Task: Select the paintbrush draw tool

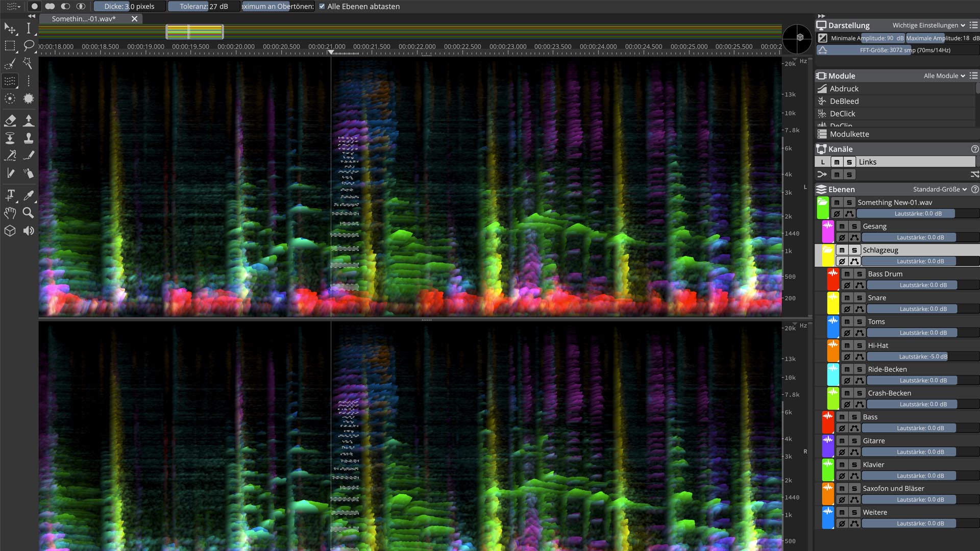Action: pos(29,155)
